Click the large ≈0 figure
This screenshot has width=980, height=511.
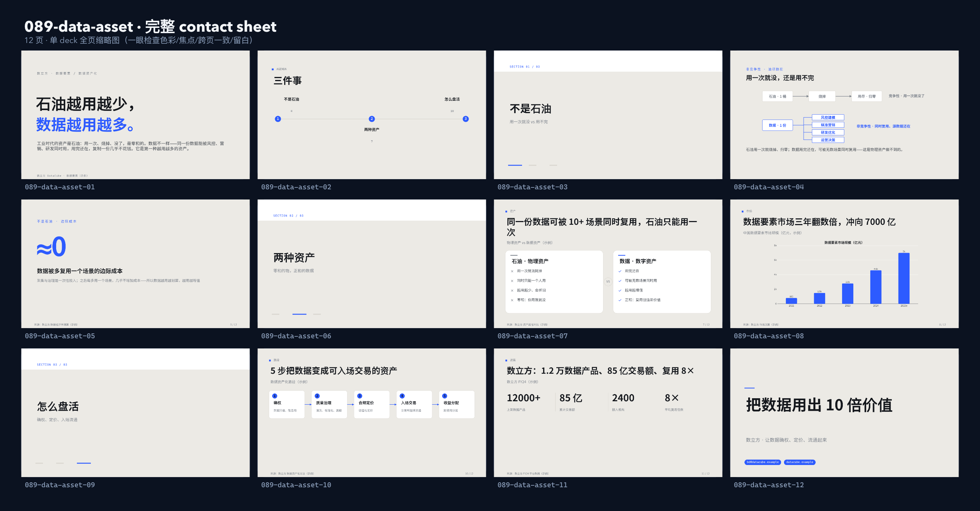pyautogui.click(x=51, y=247)
